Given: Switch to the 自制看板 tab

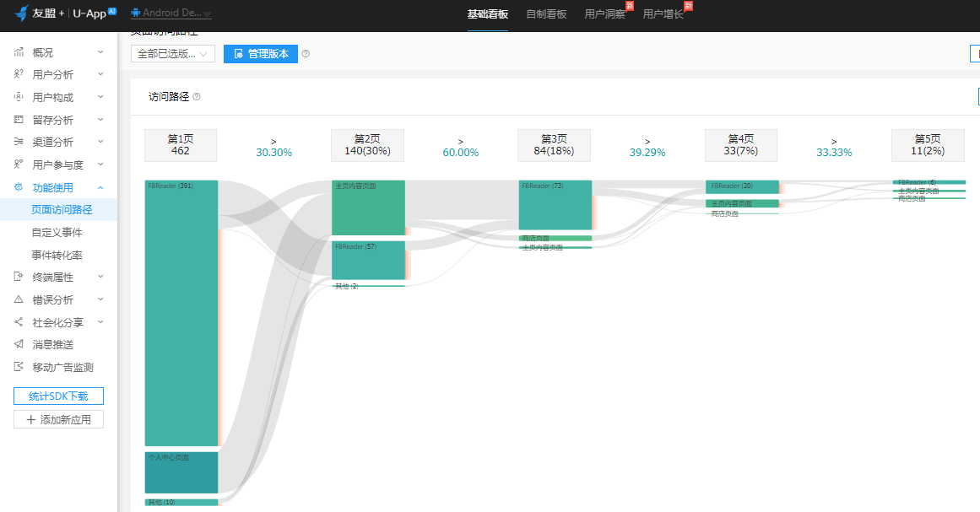Looking at the screenshot, I should (x=546, y=14).
